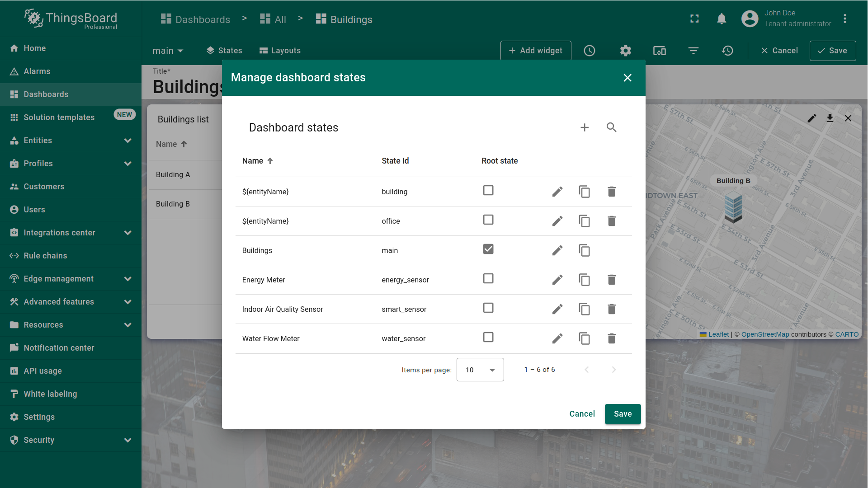Sort states by Name column header
This screenshot has width=868, height=488.
(x=253, y=161)
